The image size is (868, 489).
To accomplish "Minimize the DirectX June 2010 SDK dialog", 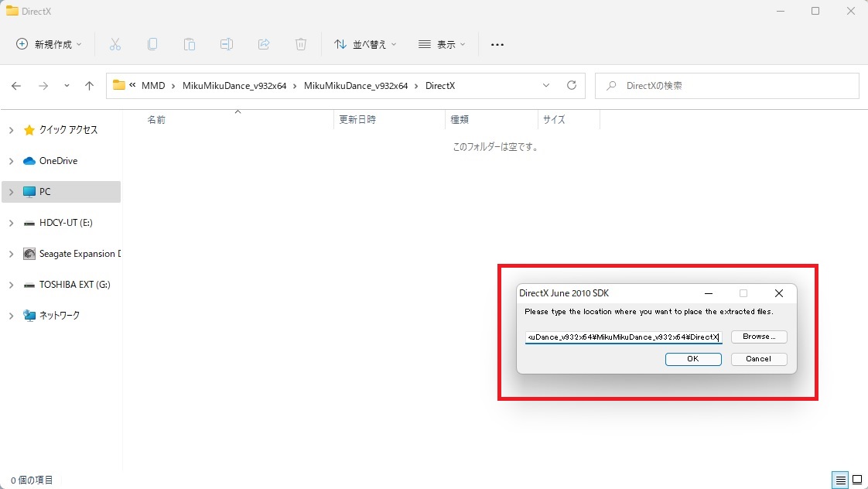I will click(709, 293).
